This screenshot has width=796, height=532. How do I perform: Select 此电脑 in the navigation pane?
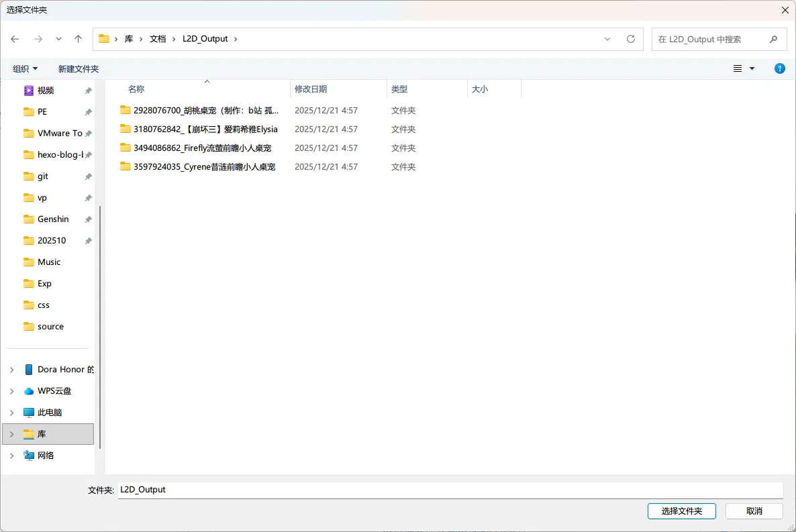tap(49, 413)
